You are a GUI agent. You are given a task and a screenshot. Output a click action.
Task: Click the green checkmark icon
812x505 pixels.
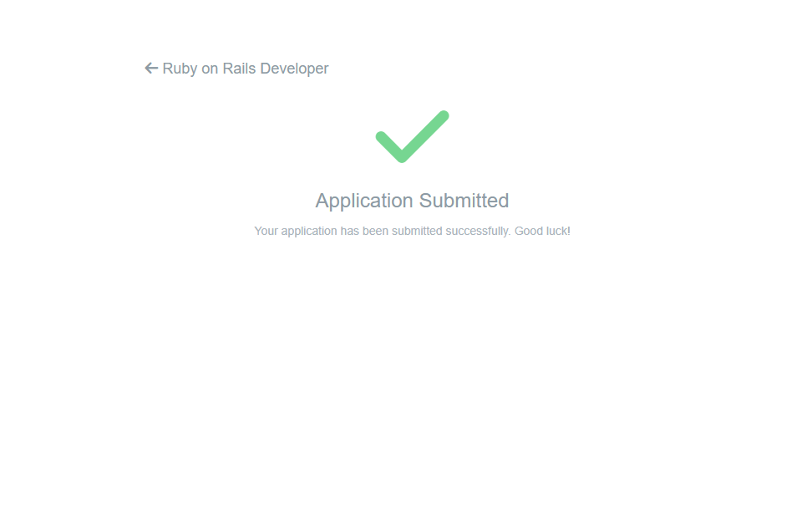(412, 137)
